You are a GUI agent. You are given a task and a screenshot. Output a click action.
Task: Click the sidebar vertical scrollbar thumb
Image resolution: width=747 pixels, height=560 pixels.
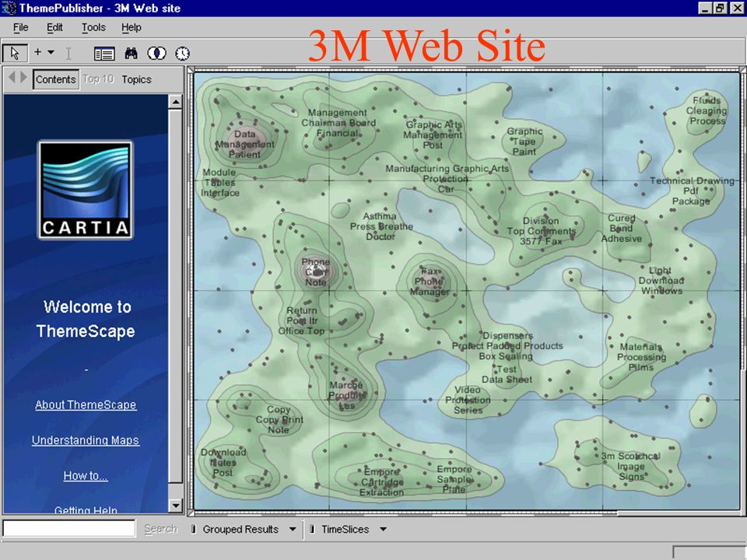[176, 296]
